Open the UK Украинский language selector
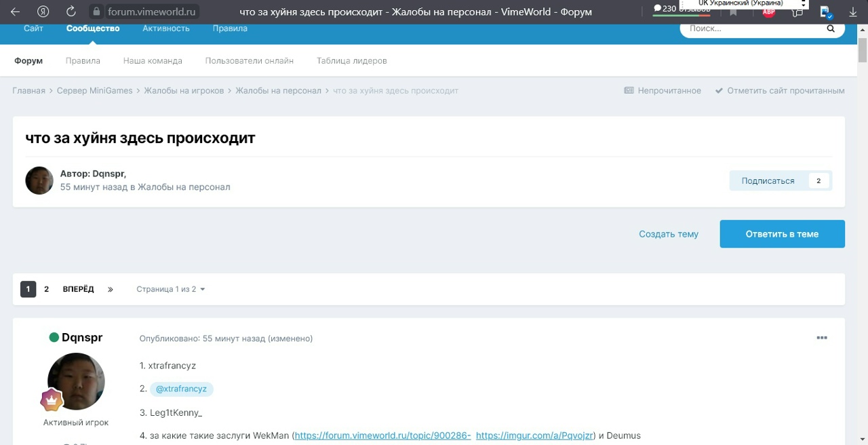This screenshot has height=445, width=868. coord(744,3)
